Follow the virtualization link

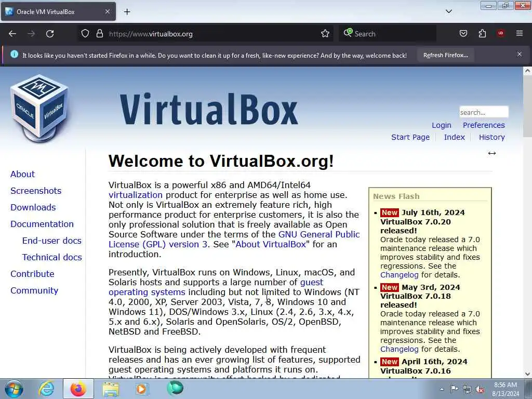(x=136, y=195)
